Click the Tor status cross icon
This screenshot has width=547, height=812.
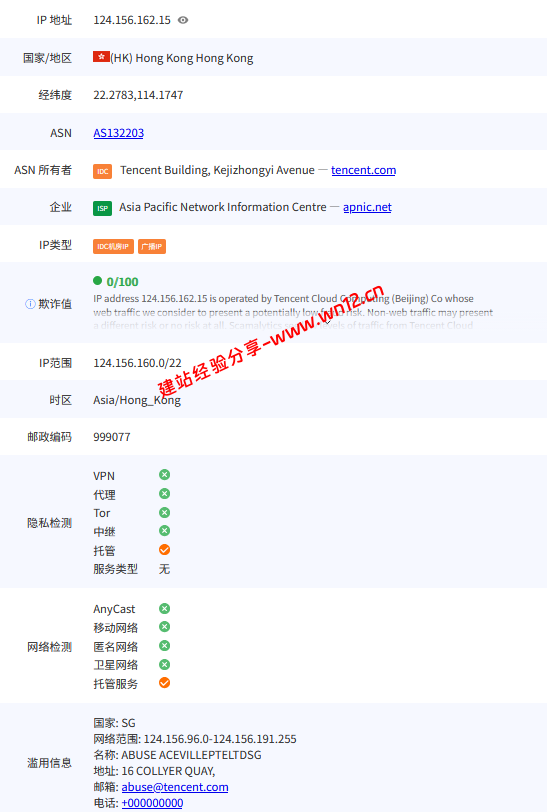(x=165, y=513)
